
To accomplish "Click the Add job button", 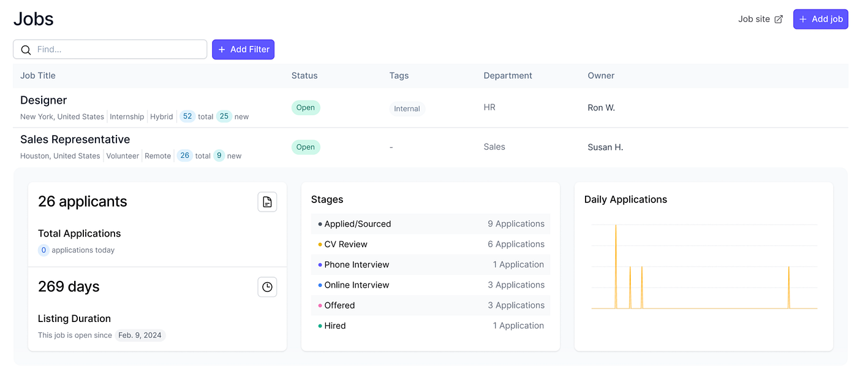I will tap(820, 20).
